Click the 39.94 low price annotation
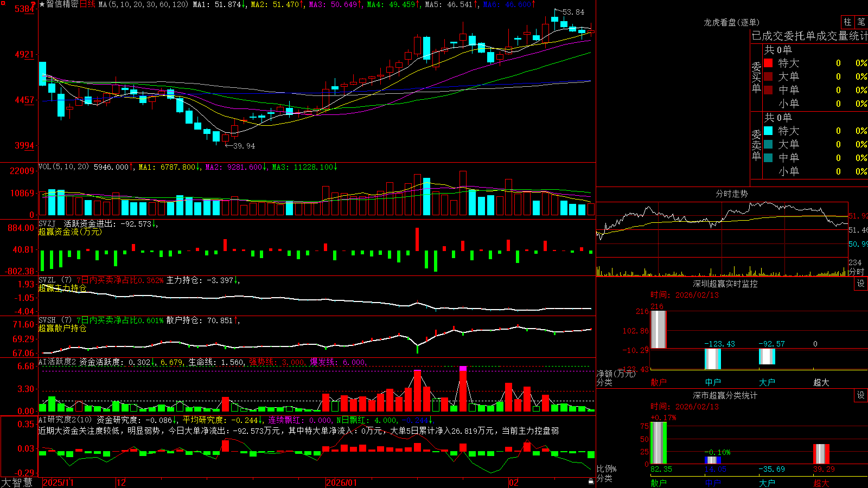This screenshot has height=488, width=868. [x=244, y=146]
